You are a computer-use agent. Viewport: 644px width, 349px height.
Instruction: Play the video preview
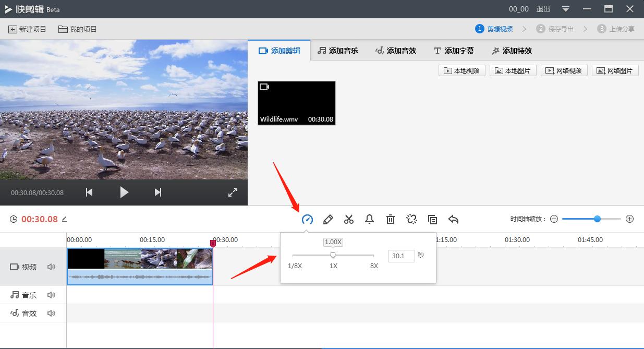pos(124,192)
